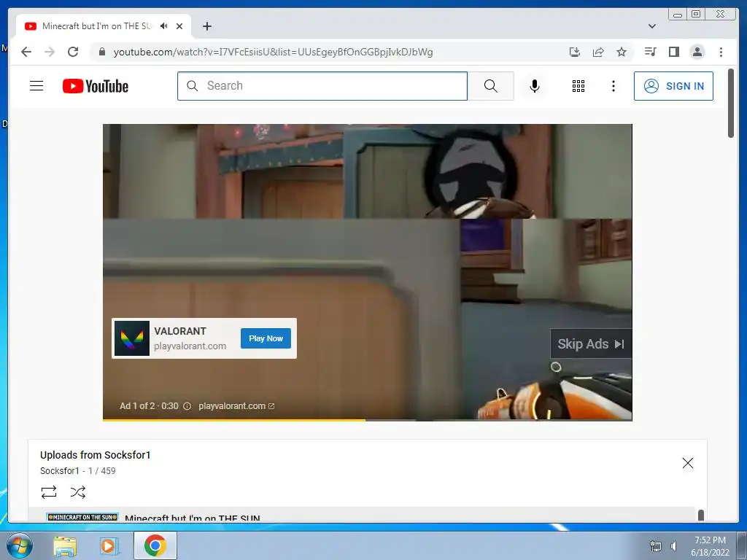
Task: Open YouTube settings three-dot menu
Action: click(x=613, y=86)
